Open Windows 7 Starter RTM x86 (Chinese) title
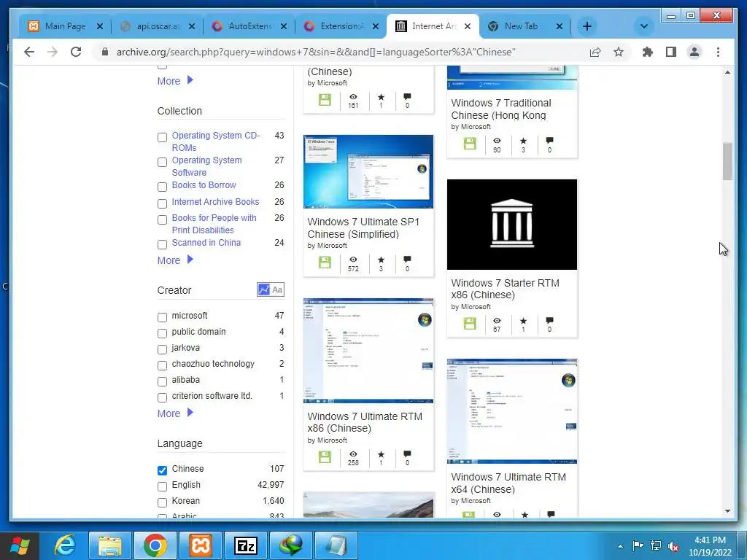Screen dimensions: 747x560 tap(505, 289)
